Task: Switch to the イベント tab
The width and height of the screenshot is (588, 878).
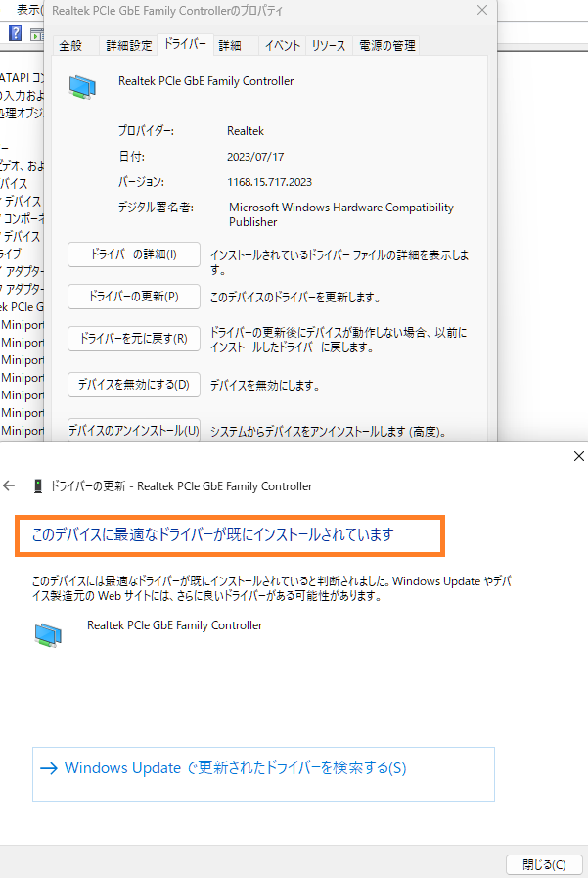Action: pos(282,45)
